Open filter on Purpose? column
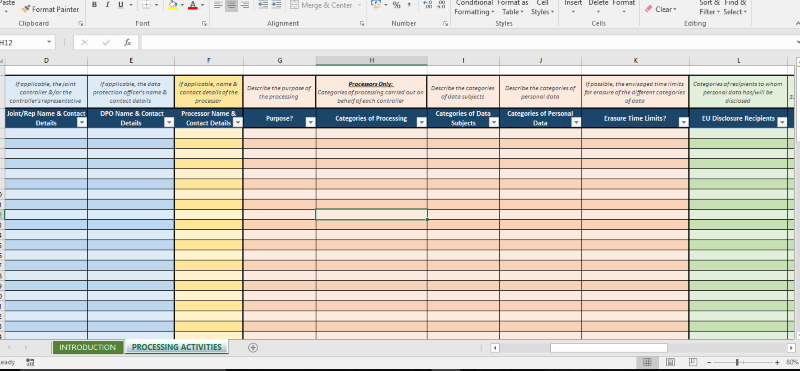800x371 pixels. 310,122
